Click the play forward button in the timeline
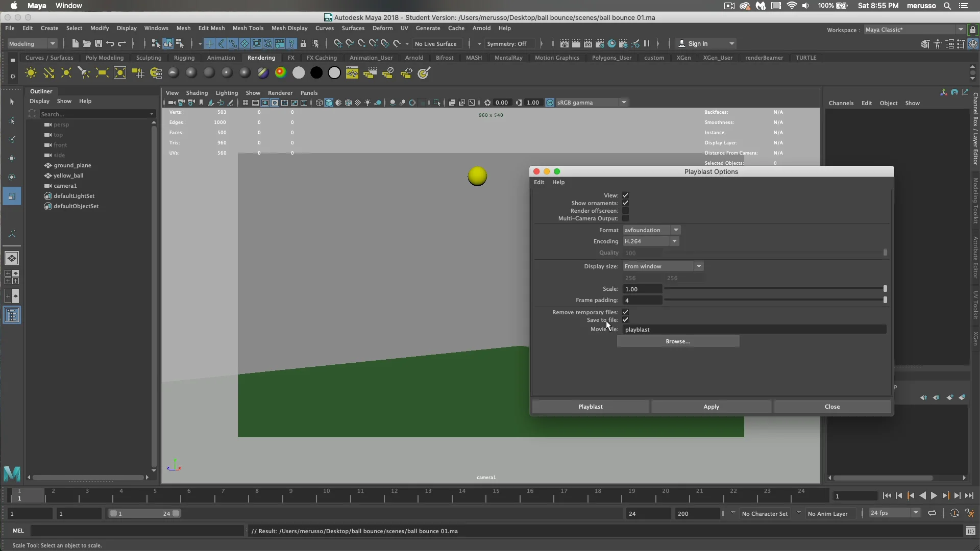Viewport: 980px width, 551px height. pos(934,495)
